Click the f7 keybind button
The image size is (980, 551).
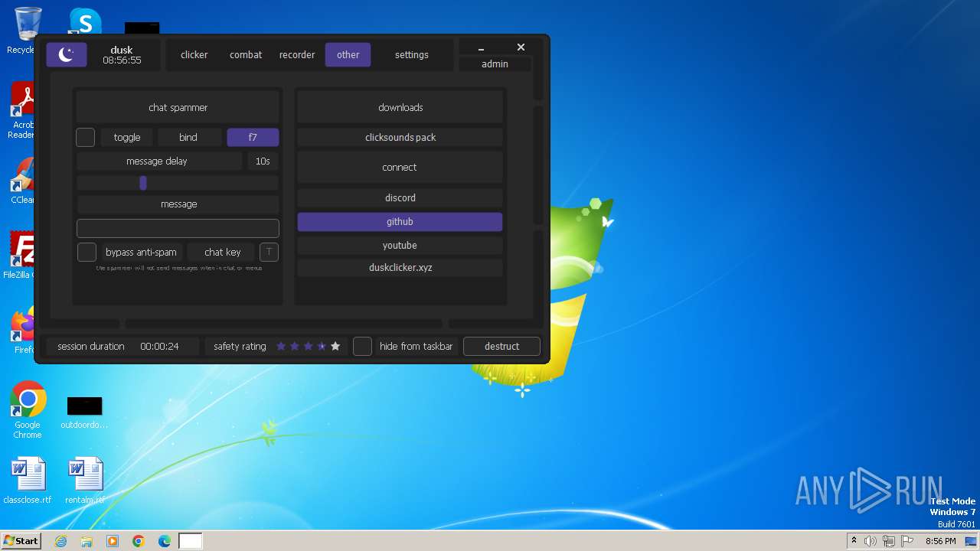[x=253, y=137]
